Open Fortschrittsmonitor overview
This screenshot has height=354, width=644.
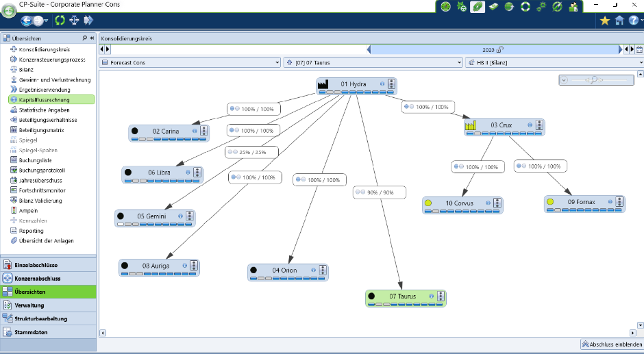[x=42, y=190]
